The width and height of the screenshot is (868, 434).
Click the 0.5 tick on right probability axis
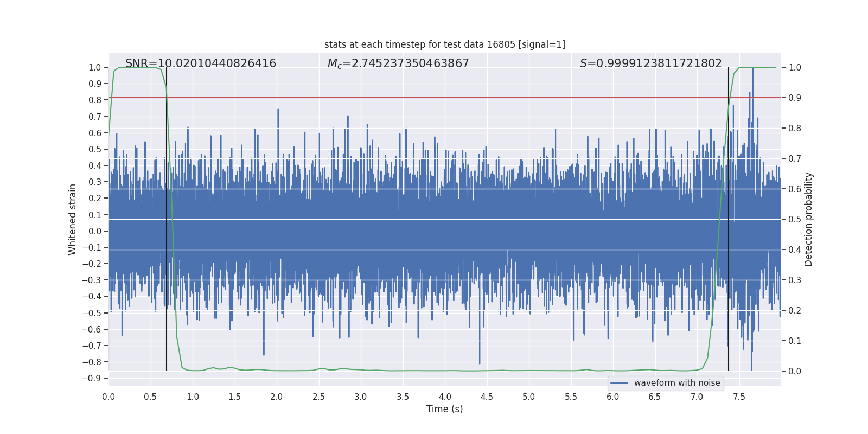tap(795, 219)
